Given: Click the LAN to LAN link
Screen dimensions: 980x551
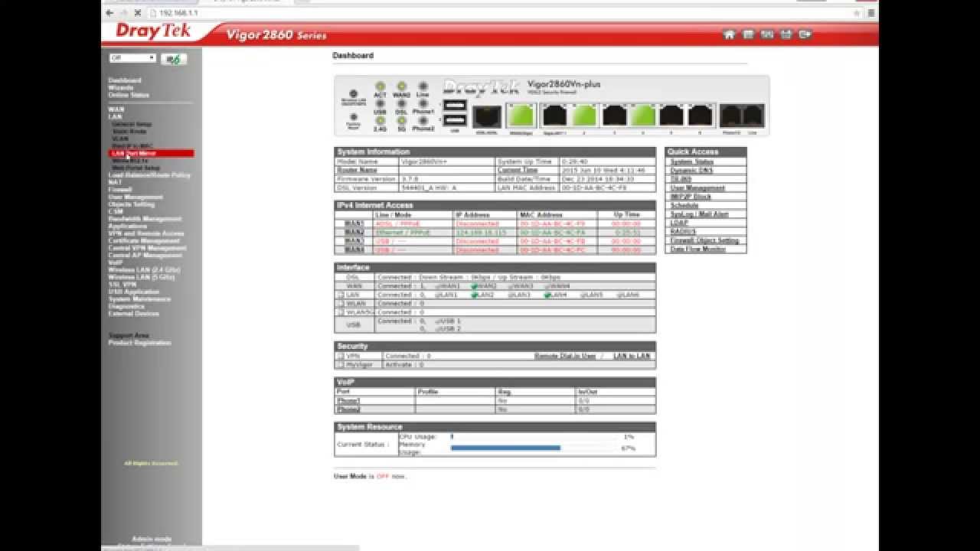Looking at the screenshot, I should pos(632,357).
